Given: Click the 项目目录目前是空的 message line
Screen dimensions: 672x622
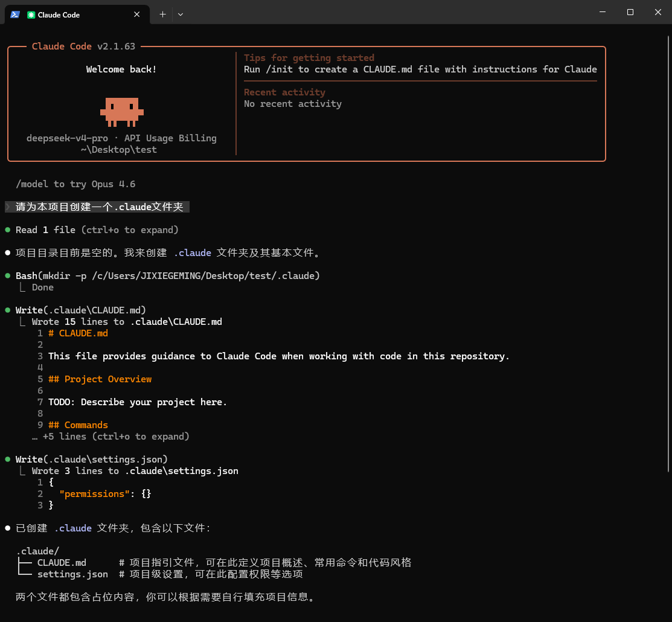Looking at the screenshot, I should [x=168, y=253].
